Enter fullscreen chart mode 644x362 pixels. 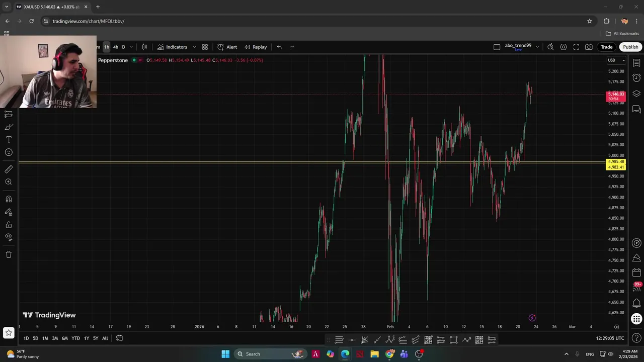point(576,47)
